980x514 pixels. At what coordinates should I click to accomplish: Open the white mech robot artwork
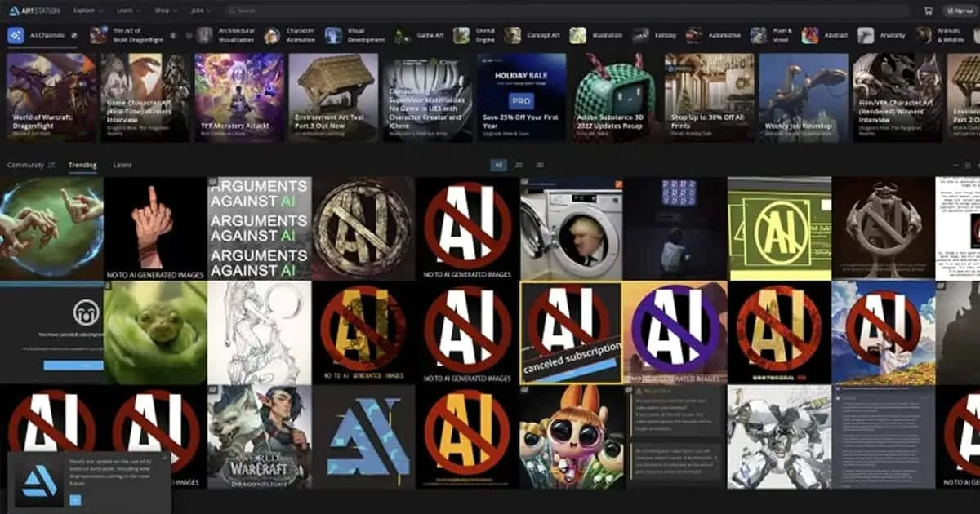779,436
